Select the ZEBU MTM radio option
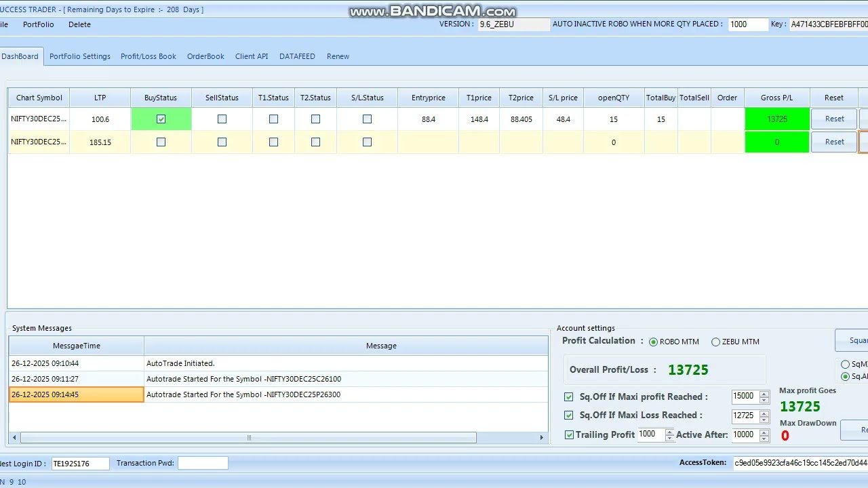Image resolution: width=868 pixels, height=488 pixels. click(715, 342)
